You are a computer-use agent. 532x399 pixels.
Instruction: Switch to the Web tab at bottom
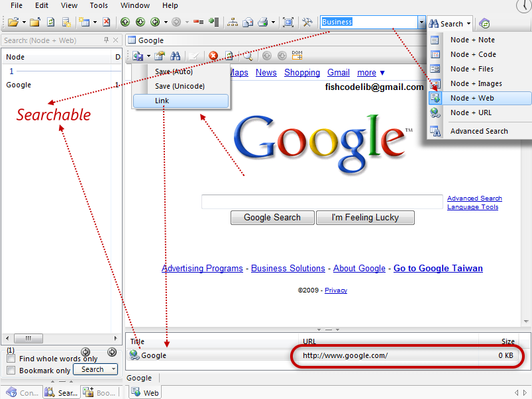tap(145, 392)
